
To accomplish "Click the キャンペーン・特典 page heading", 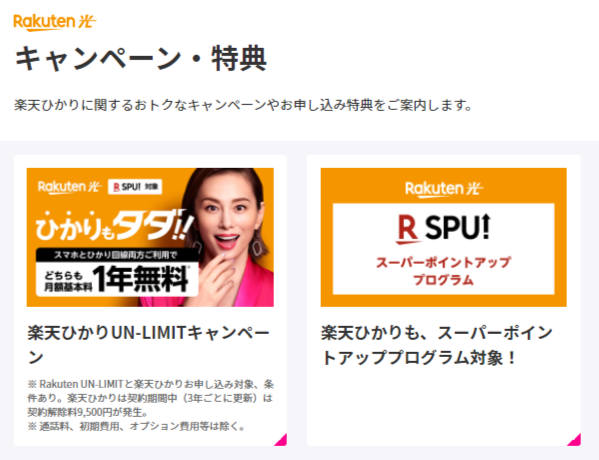I will pyautogui.click(x=141, y=58).
